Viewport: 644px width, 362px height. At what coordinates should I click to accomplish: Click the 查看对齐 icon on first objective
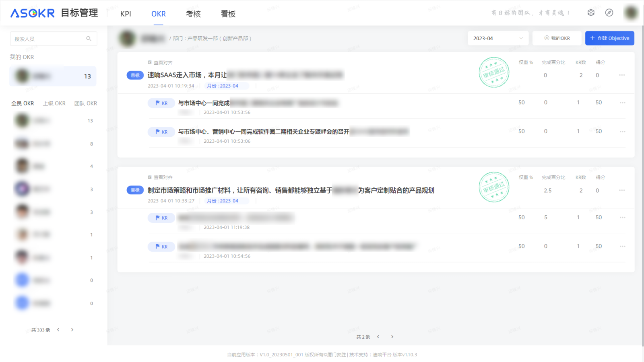(x=150, y=62)
